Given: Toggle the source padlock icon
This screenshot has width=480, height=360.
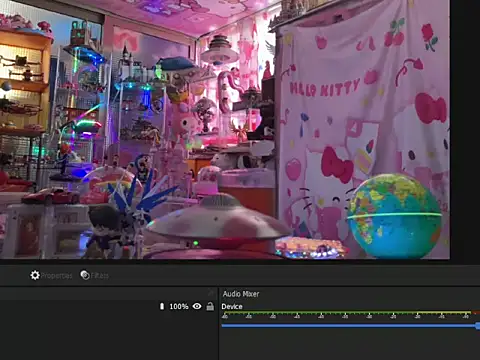Looking at the screenshot, I should click(x=210, y=306).
